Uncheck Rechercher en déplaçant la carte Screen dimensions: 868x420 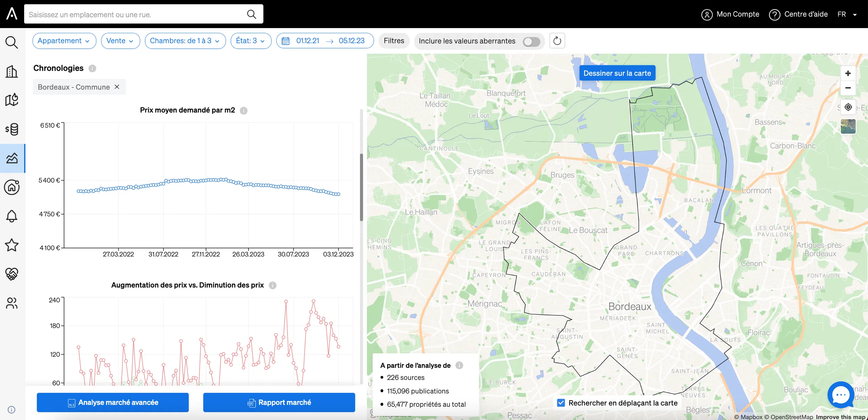tap(561, 403)
